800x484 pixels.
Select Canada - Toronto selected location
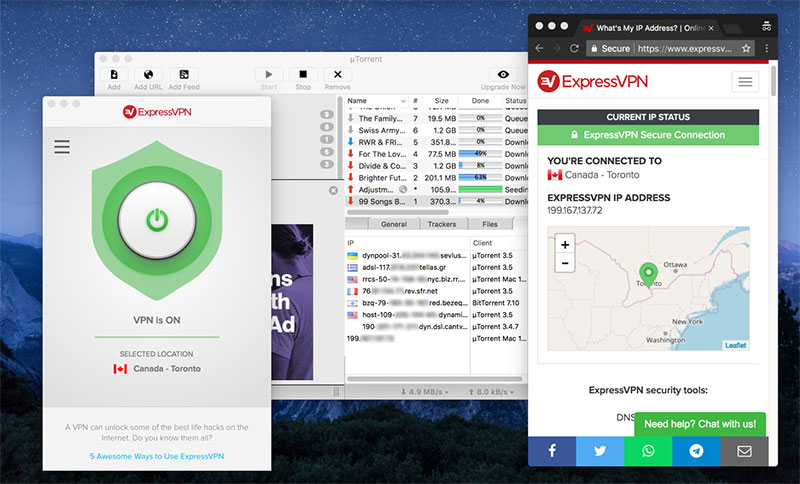tap(157, 368)
